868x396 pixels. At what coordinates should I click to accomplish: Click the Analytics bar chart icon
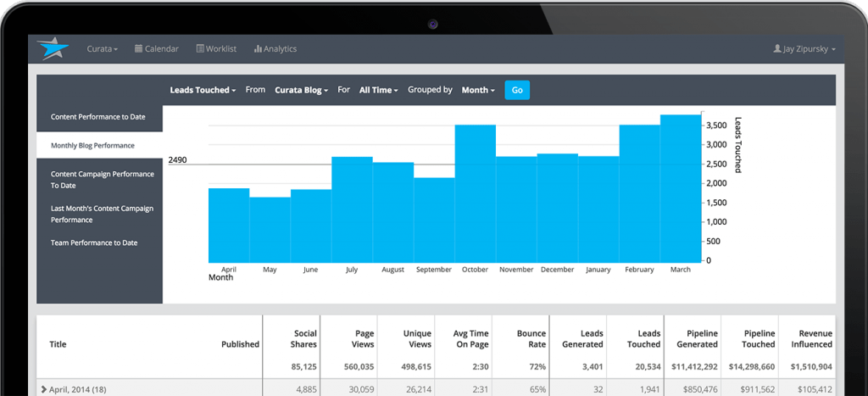click(257, 49)
